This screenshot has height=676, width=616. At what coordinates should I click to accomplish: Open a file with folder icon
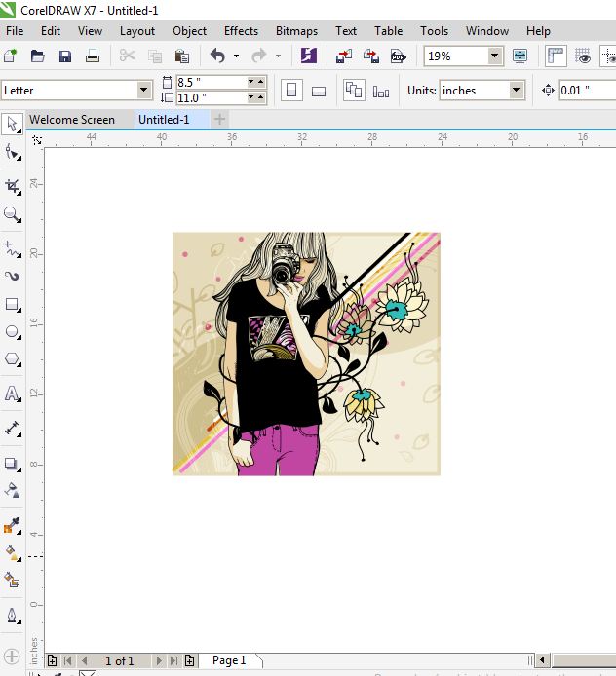click(x=38, y=56)
